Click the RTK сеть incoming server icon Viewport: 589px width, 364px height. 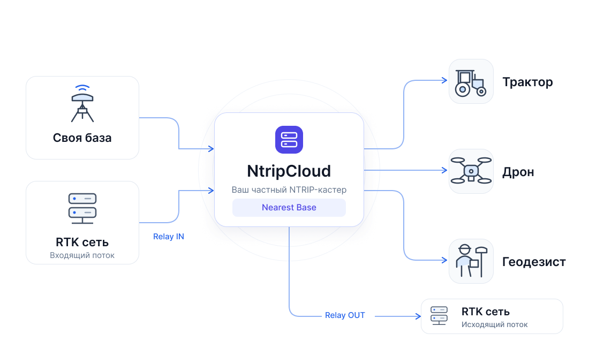tap(82, 208)
